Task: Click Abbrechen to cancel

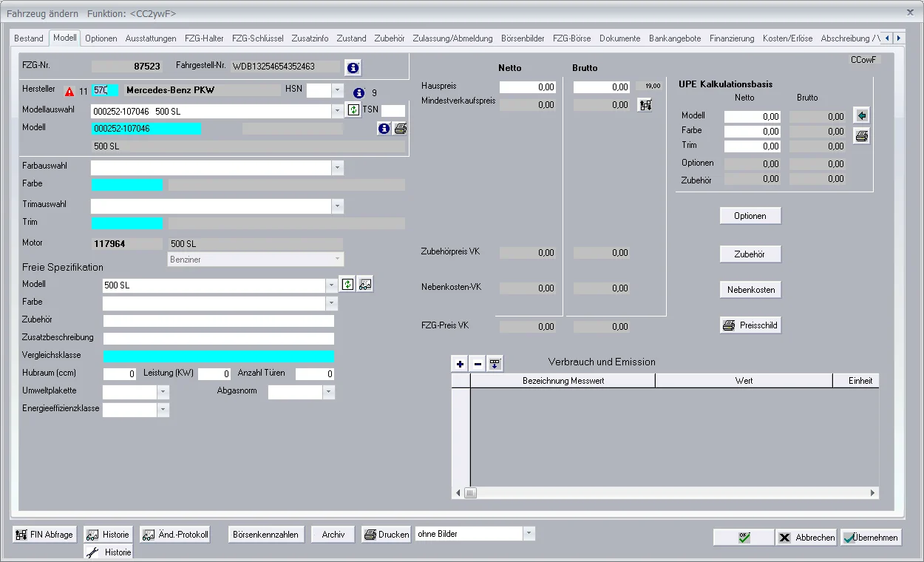Action: point(806,538)
